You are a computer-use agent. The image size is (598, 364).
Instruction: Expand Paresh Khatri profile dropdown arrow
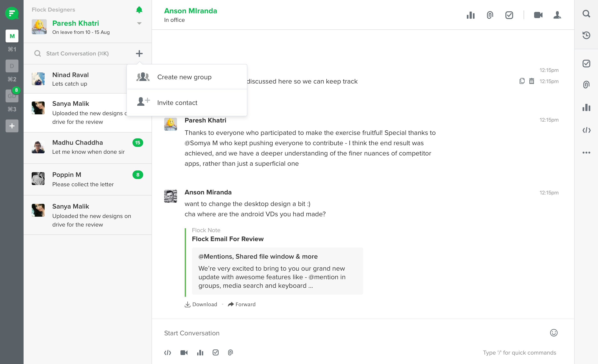coord(139,24)
